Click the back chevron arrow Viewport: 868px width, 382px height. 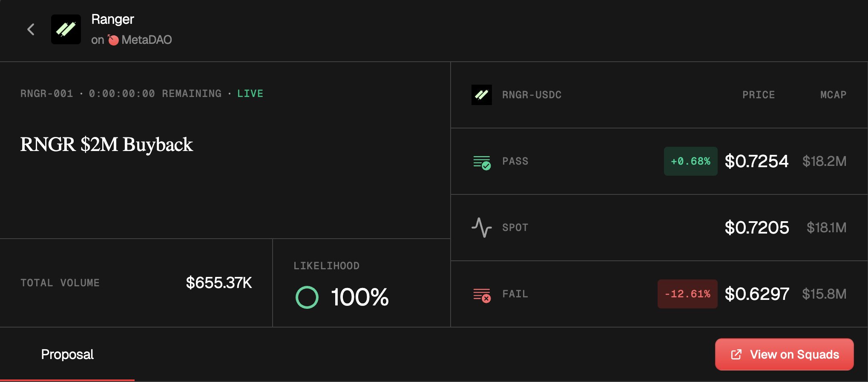(x=31, y=29)
